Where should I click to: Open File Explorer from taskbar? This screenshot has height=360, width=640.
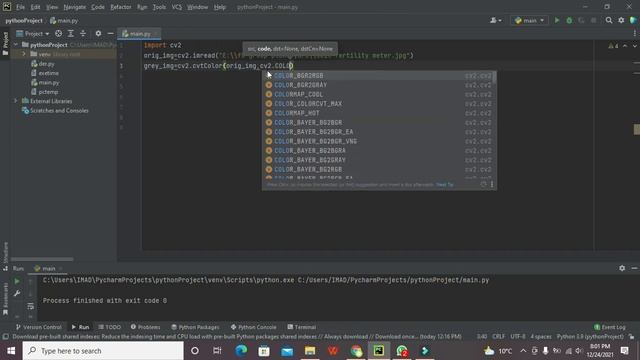pos(310,351)
